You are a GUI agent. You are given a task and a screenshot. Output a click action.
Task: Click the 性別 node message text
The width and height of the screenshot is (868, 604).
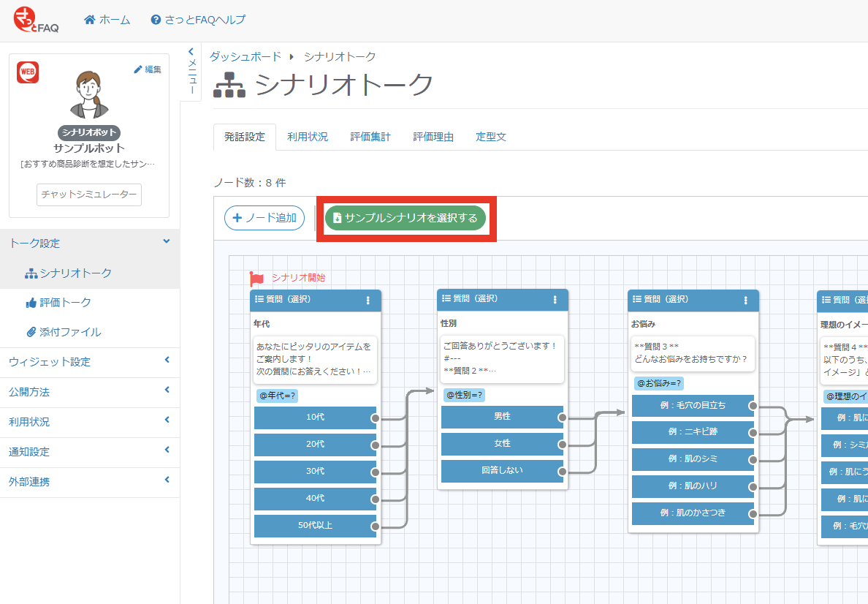click(x=502, y=358)
